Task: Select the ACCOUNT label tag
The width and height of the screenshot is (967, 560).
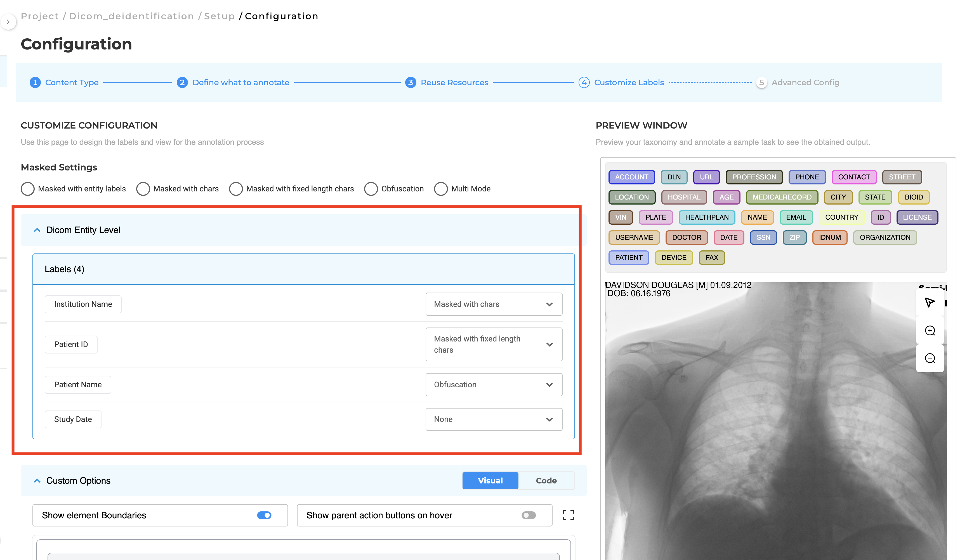Action: click(632, 177)
